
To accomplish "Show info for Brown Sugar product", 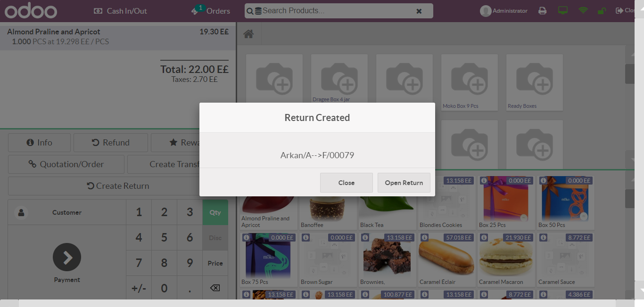I will click(305, 238).
